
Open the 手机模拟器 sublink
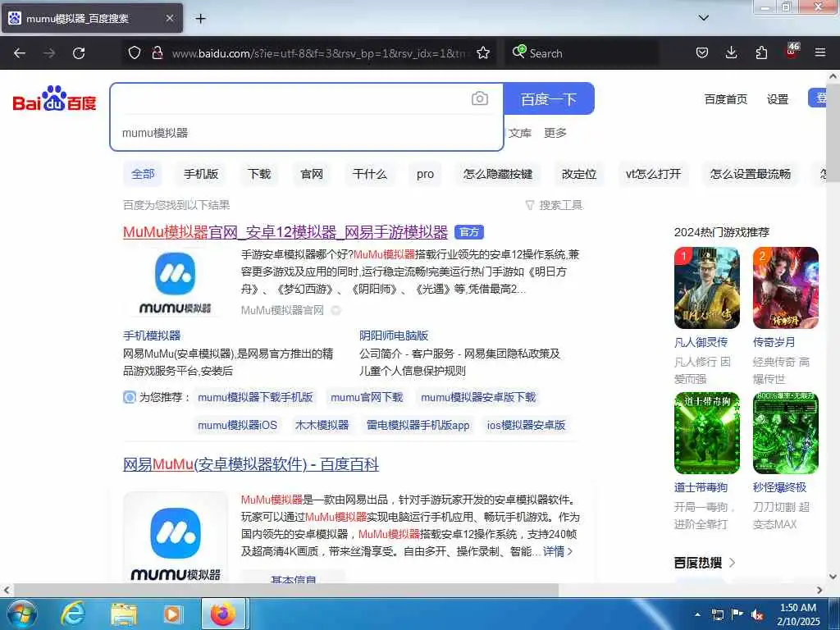[x=152, y=336]
